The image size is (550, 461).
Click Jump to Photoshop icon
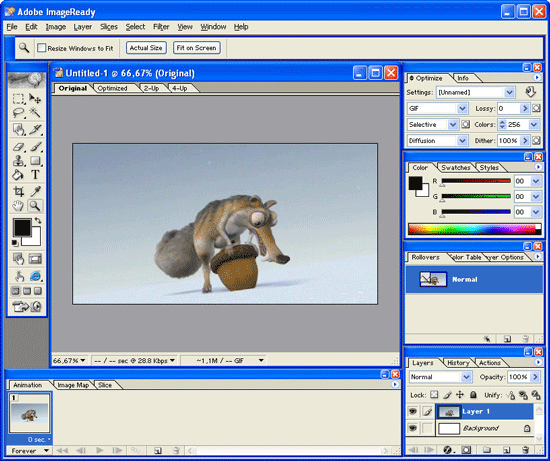point(27,307)
